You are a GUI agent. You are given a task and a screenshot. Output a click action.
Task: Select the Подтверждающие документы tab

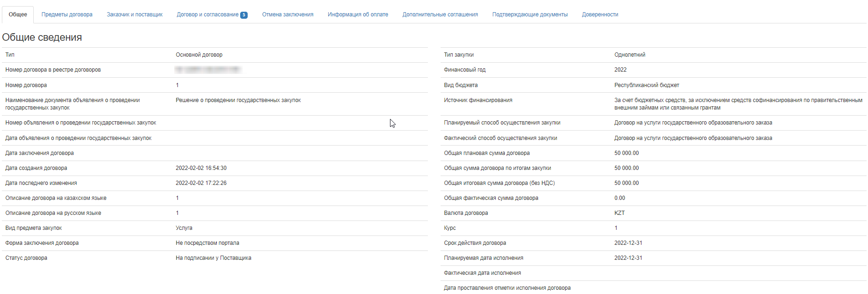[530, 15]
